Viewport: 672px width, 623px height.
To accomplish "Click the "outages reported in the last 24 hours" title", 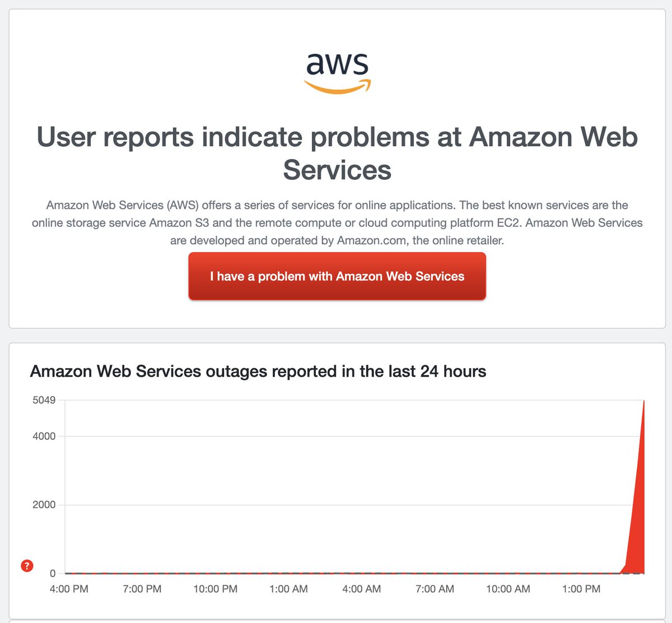I will pos(258,371).
